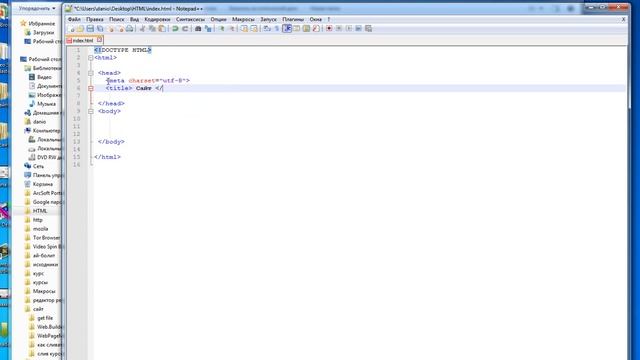
Task: Click the Save Recorded Macro icon
Action: coord(368,29)
